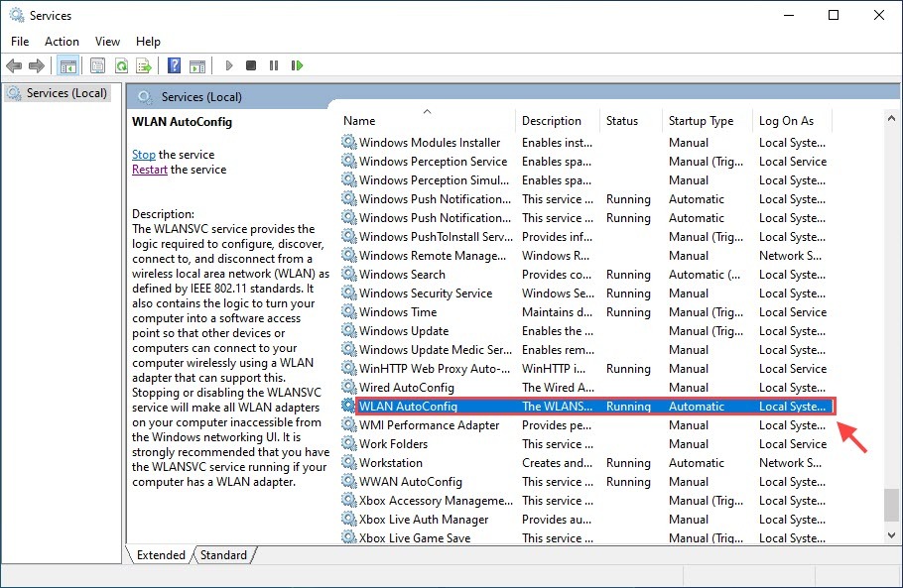Click the scroll up arrow of the services list
The height and width of the screenshot is (588, 903).
point(891,118)
